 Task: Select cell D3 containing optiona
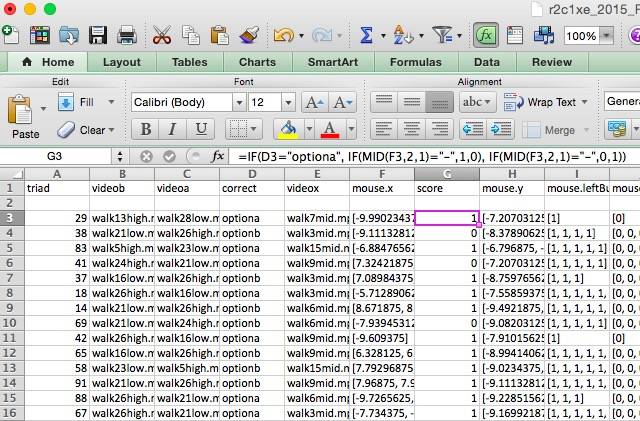coord(252,218)
